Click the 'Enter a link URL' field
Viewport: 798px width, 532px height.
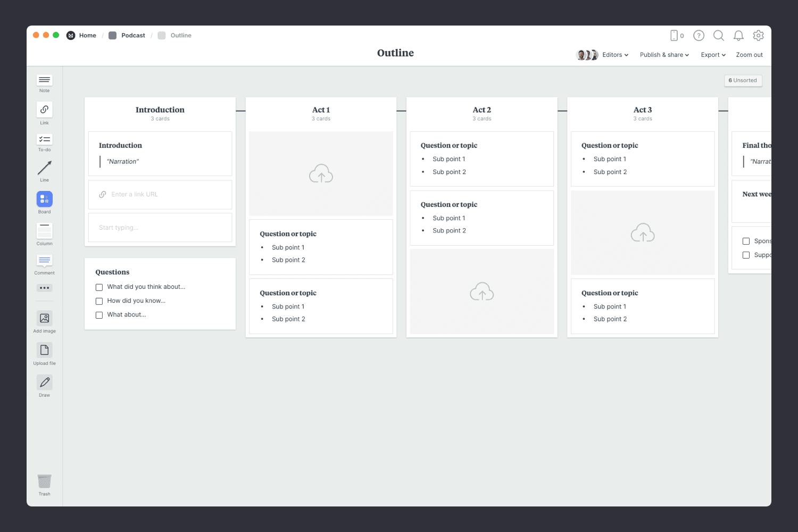[x=160, y=195]
